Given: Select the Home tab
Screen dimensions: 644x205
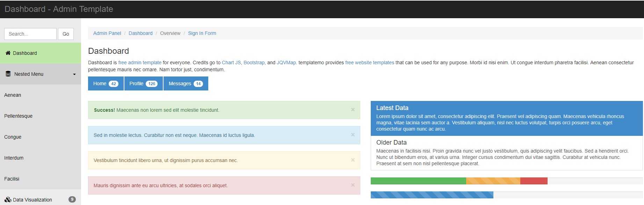Looking at the screenshot, I should 106,83.
